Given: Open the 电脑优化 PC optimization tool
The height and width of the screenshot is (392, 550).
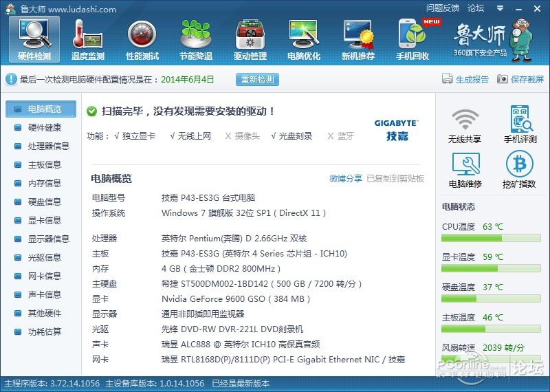Looking at the screenshot, I should coord(304,39).
